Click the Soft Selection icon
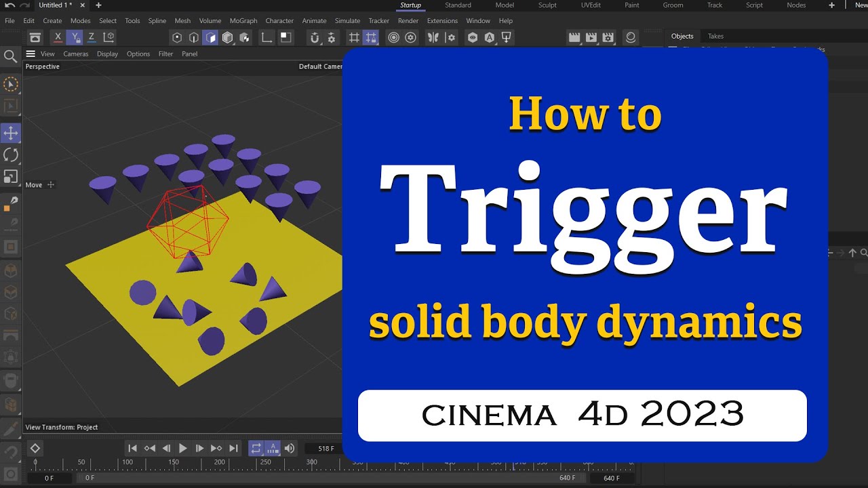This screenshot has width=868, height=488. (393, 38)
